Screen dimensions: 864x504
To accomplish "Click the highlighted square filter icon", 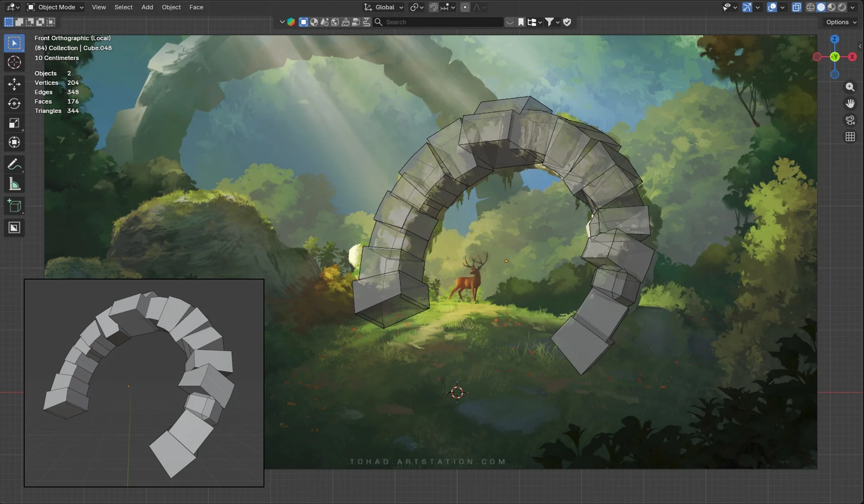I will [303, 22].
